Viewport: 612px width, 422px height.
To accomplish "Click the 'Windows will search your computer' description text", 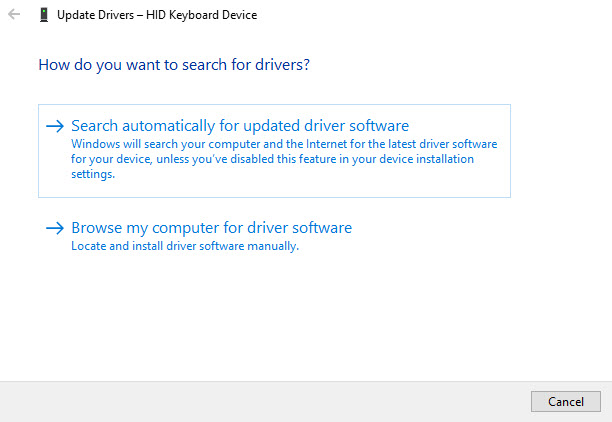I will point(284,159).
